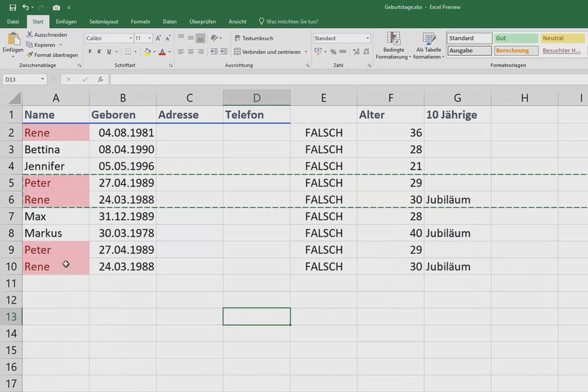Switch to the Ansicht tab
Viewport: 588px width, 392px height.
tap(238, 22)
